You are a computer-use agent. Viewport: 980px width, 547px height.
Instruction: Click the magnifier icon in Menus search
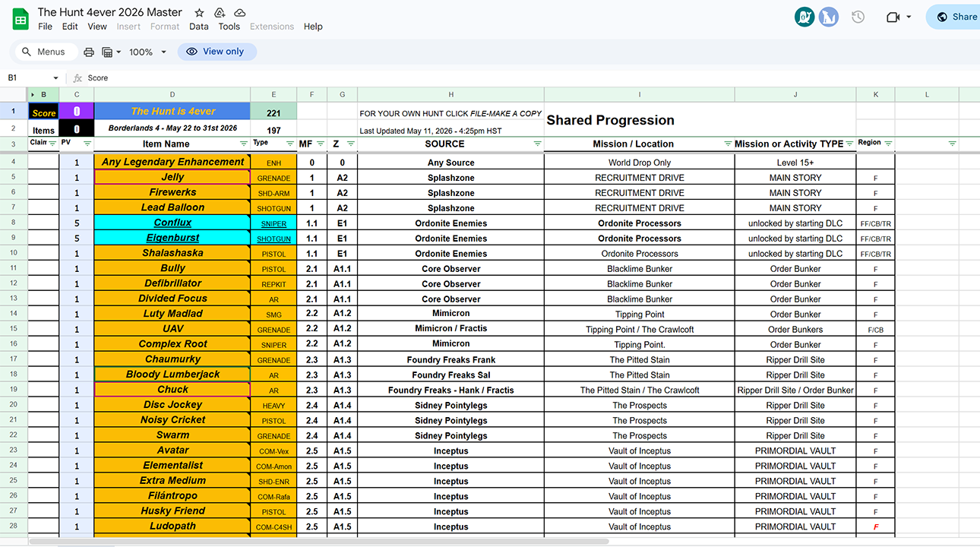pos(27,52)
